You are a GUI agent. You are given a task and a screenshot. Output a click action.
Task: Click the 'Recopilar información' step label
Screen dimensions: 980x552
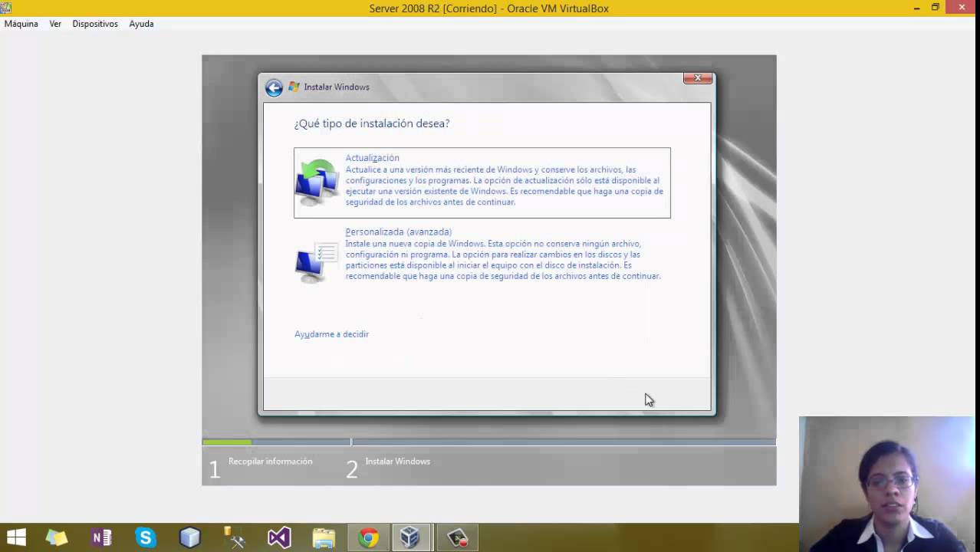tap(270, 462)
